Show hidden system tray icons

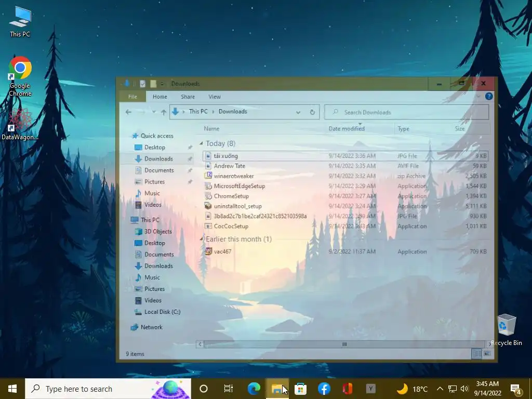(440, 389)
